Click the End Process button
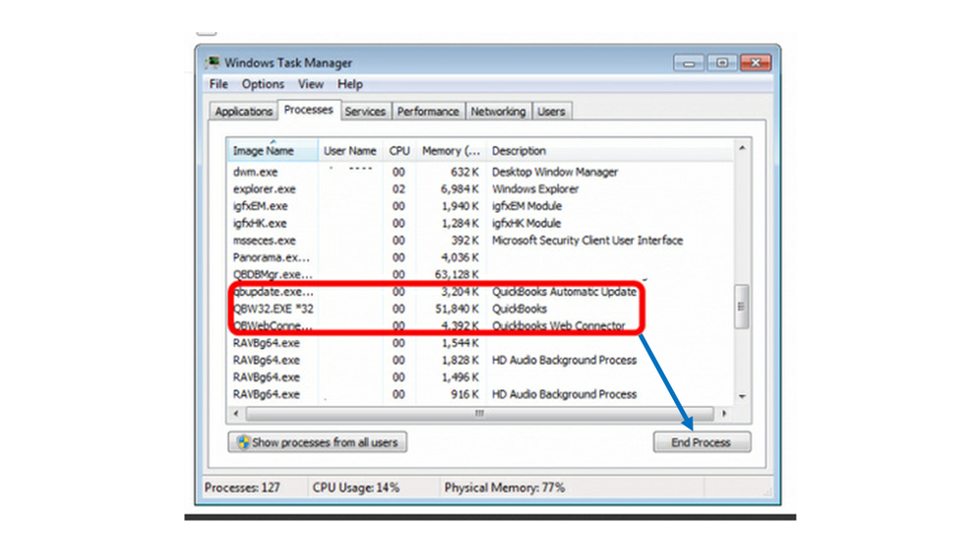980x551 pixels. point(701,442)
